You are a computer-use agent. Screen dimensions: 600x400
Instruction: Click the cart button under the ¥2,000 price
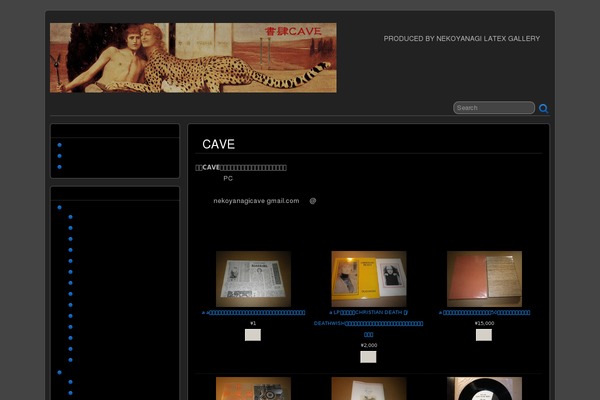click(x=368, y=357)
